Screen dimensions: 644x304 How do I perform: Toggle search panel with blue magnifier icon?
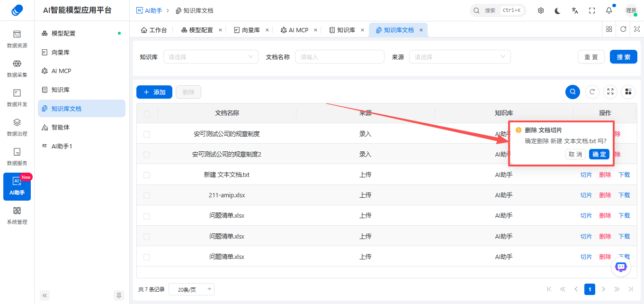[x=573, y=92]
